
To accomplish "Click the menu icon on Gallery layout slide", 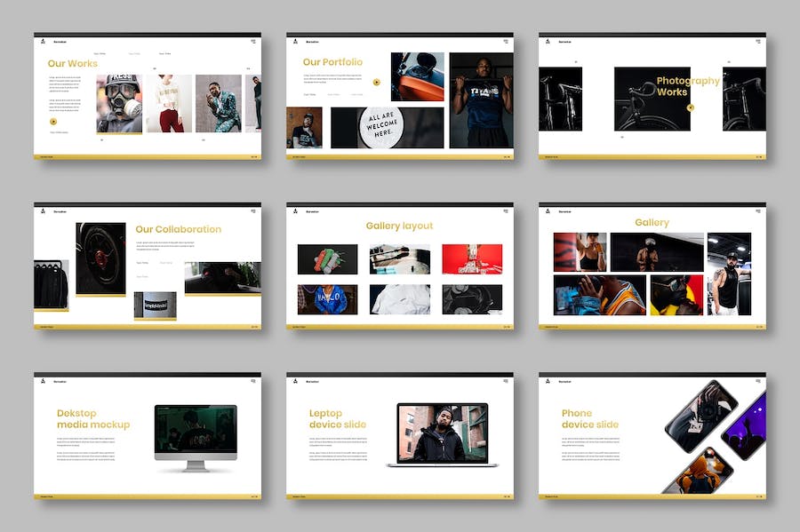I will [x=506, y=210].
